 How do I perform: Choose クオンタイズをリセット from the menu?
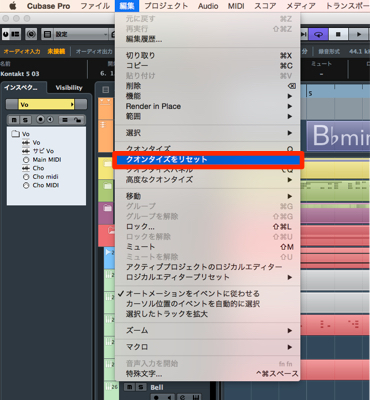(x=207, y=160)
